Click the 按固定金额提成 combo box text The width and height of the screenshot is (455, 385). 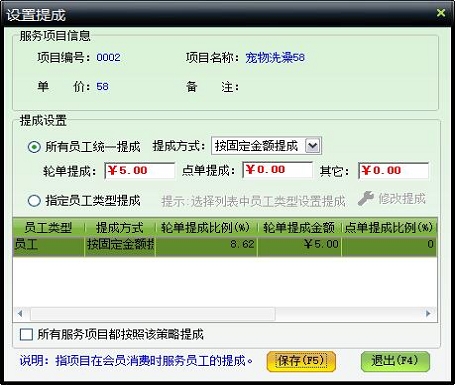click(256, 146)
